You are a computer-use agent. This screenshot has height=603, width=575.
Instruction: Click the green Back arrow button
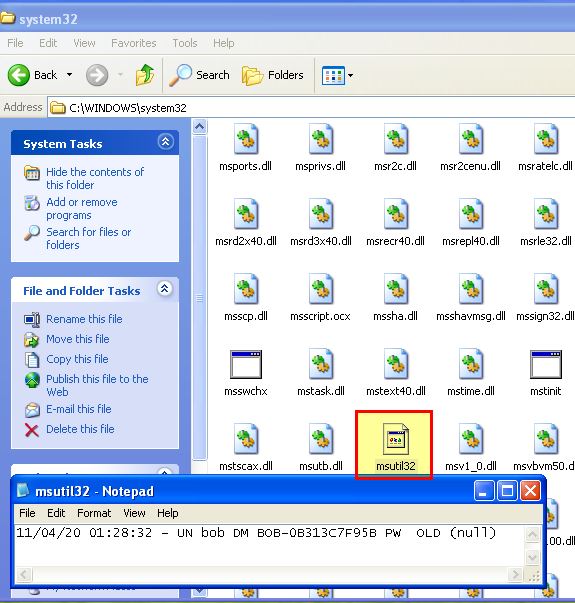click(x=18, y=75)
